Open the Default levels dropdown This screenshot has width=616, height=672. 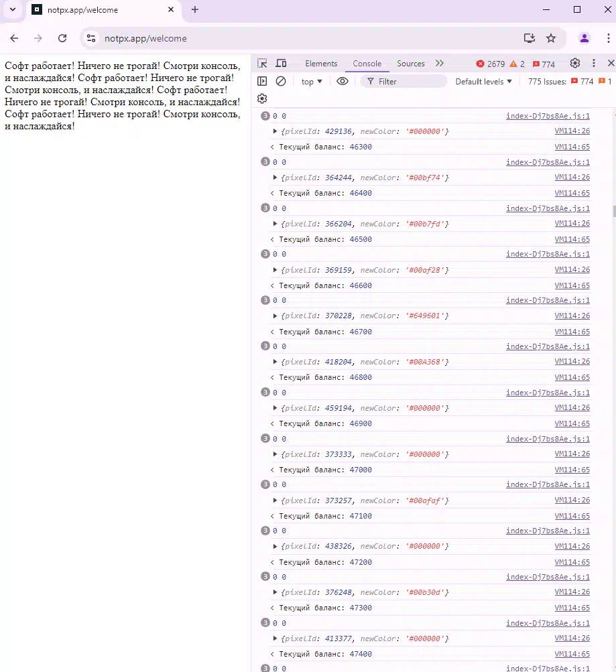coord(483,82)
